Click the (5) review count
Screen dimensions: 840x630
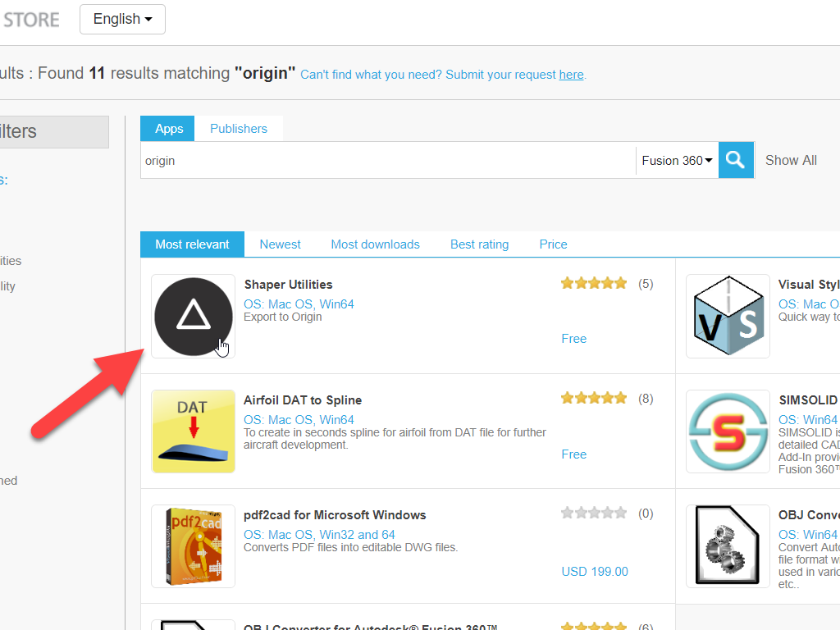646,284
